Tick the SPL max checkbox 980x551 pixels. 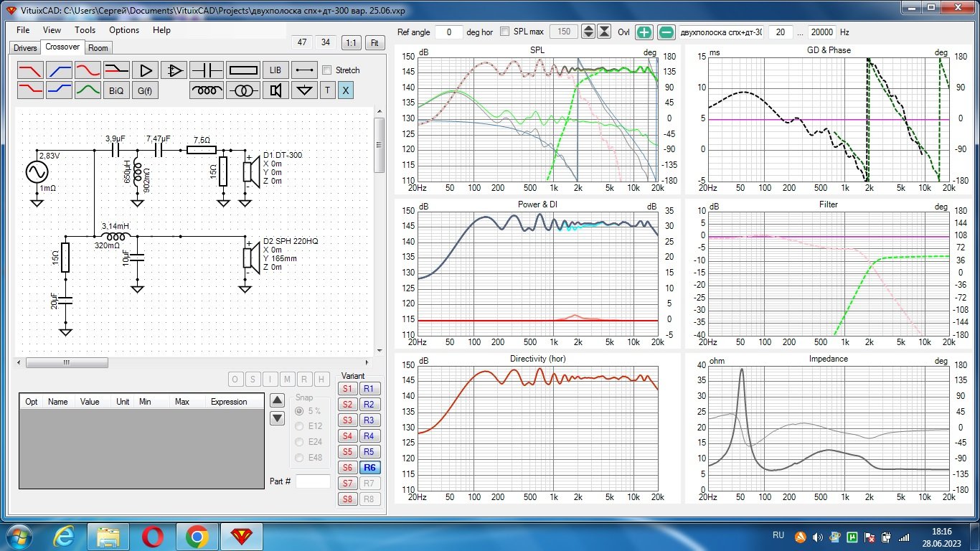(x=504, y=32)
